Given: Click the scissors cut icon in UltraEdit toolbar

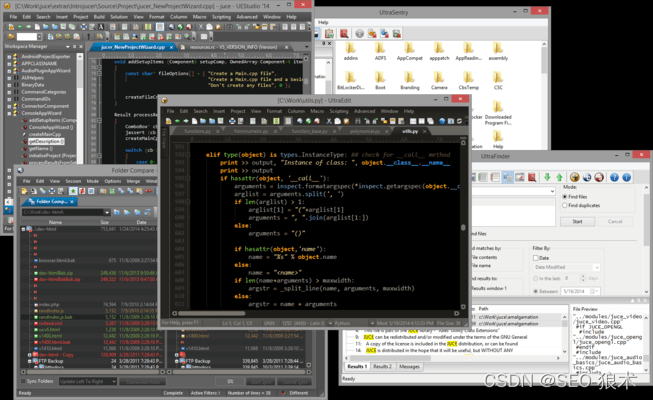Looking at the screenshot, I should 329,121.
